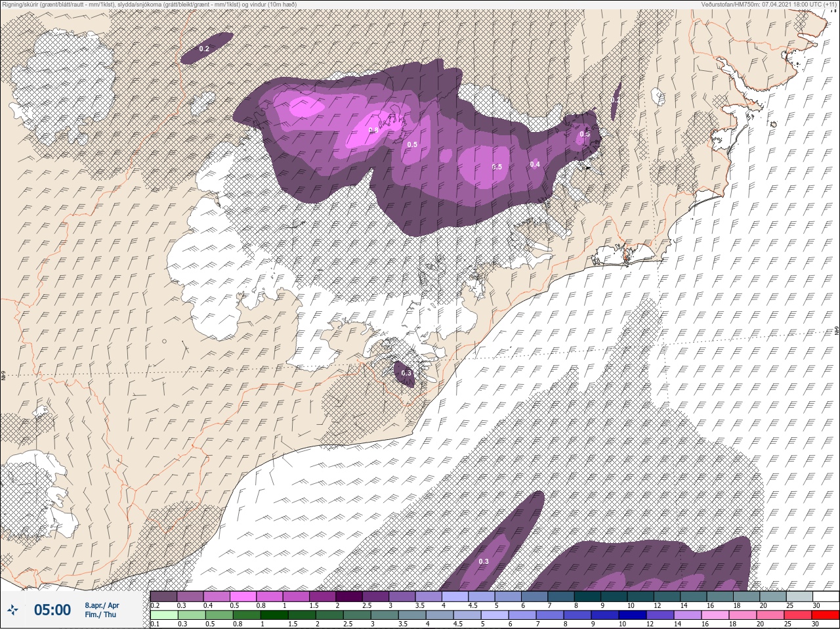
Task: Click the '0.1' label on lower legend row
Action: click(155, 624)
